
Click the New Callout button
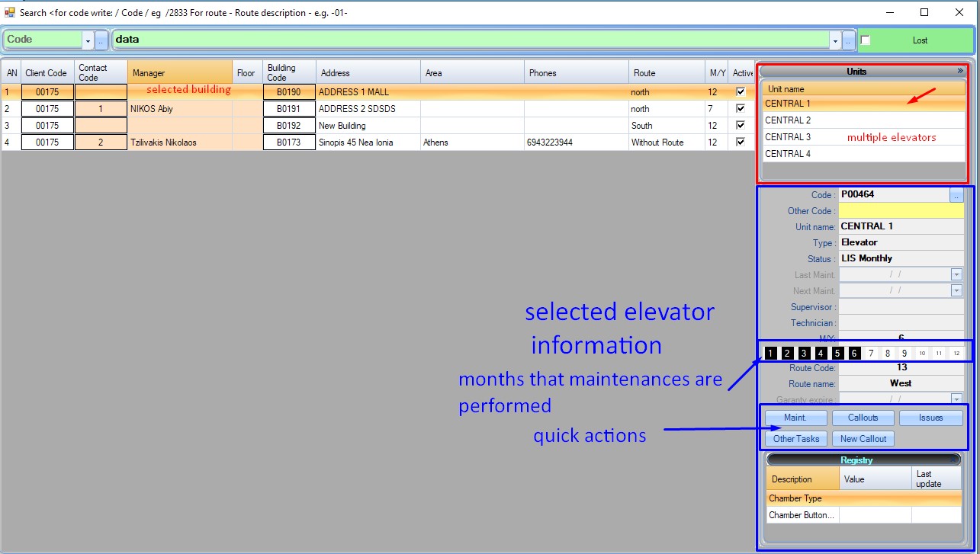click(863, 439)
